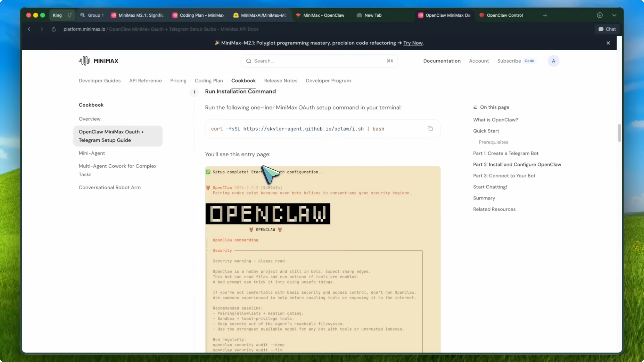Open the account avatar menu
The height and width of the screenshot is (362, 644).
click(x=553, y=61)
